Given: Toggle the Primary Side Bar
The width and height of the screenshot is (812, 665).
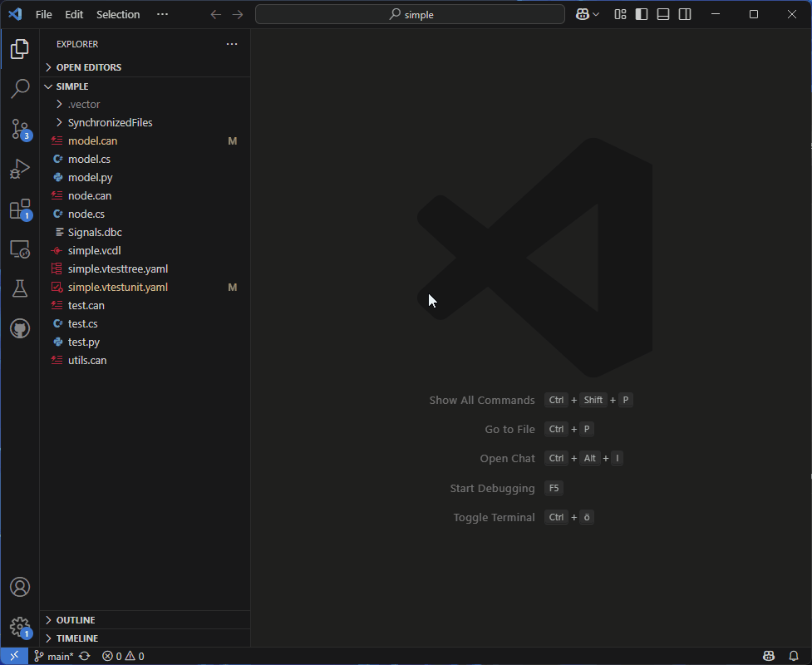Looking at the screenshot, I should click(x=642, y=14).
